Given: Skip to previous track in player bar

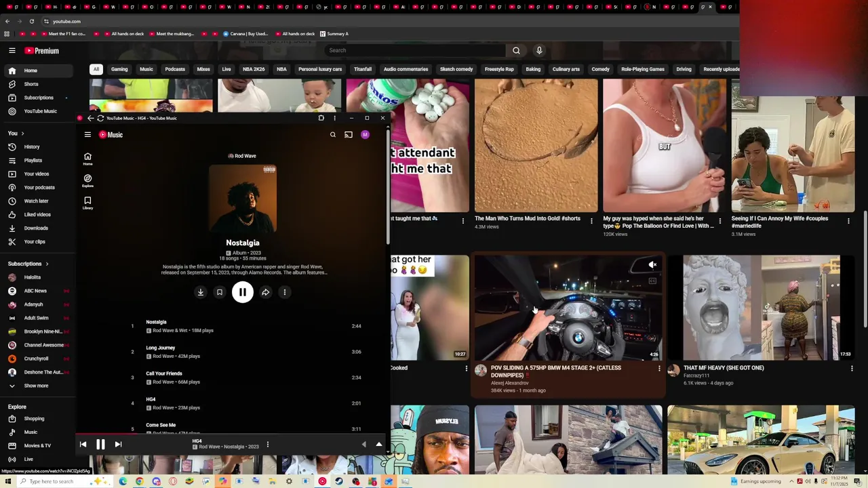Looking at the screenshot, I should coord(83,445).
